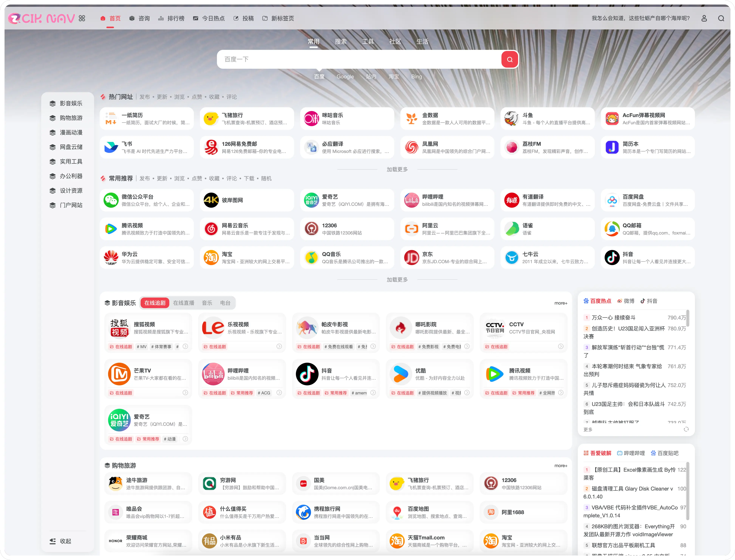Open the 芒果TV site icon

point(119,374)
